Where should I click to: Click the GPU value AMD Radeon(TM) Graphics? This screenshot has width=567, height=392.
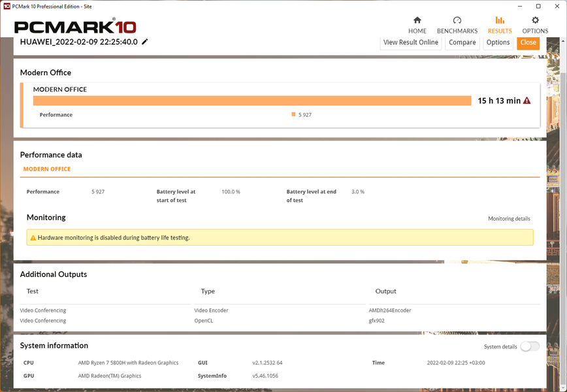point(110,376)
